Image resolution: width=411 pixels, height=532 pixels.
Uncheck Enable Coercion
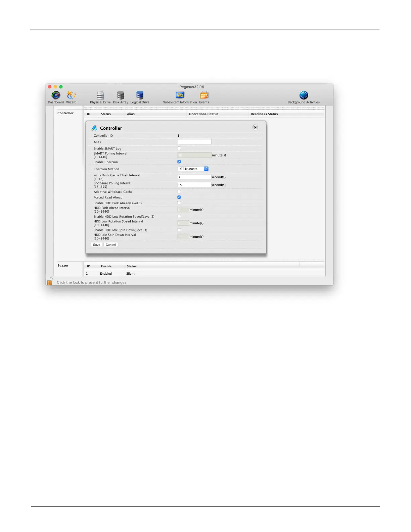click(x=179, y=162)
